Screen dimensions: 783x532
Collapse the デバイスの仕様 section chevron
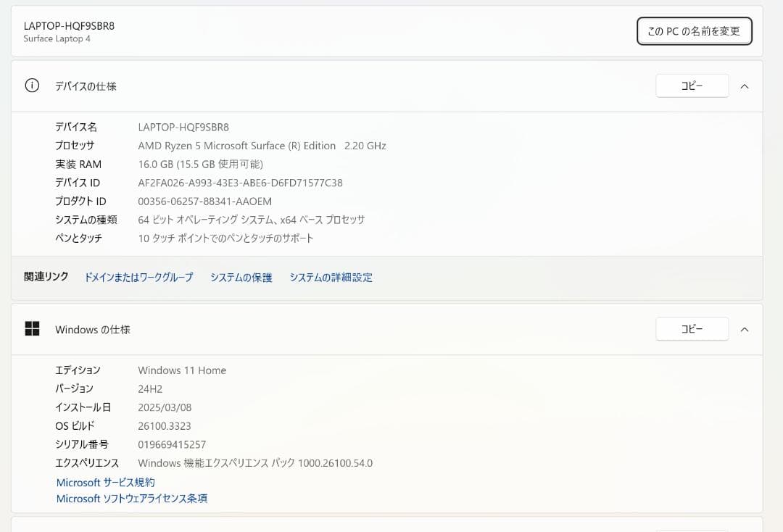[x=744, y=86]
